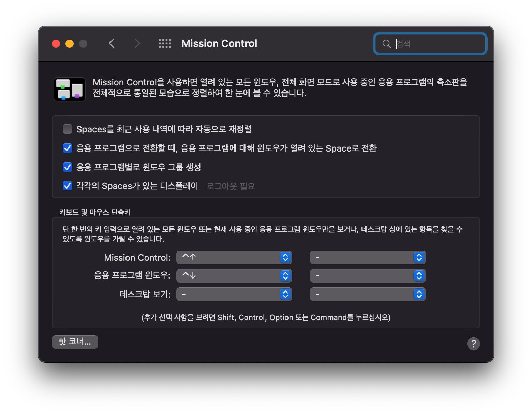Click the yellow minimize window button

(x=70, y=44)
